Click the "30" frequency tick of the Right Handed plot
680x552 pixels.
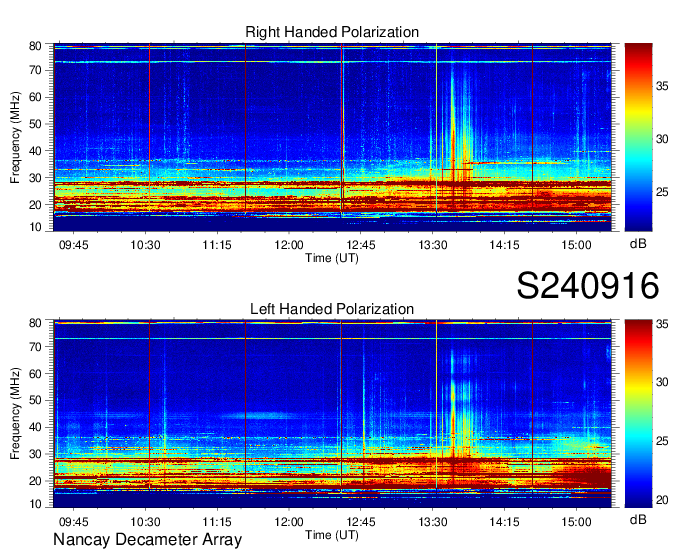pyautogui.click(x=35, y=178)
